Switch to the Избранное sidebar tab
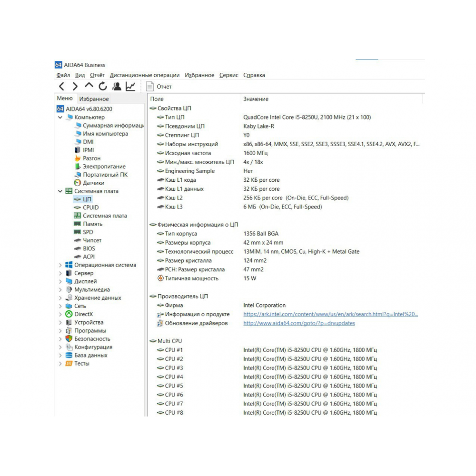This screenshot has height=476, width=476. point(94,99)
